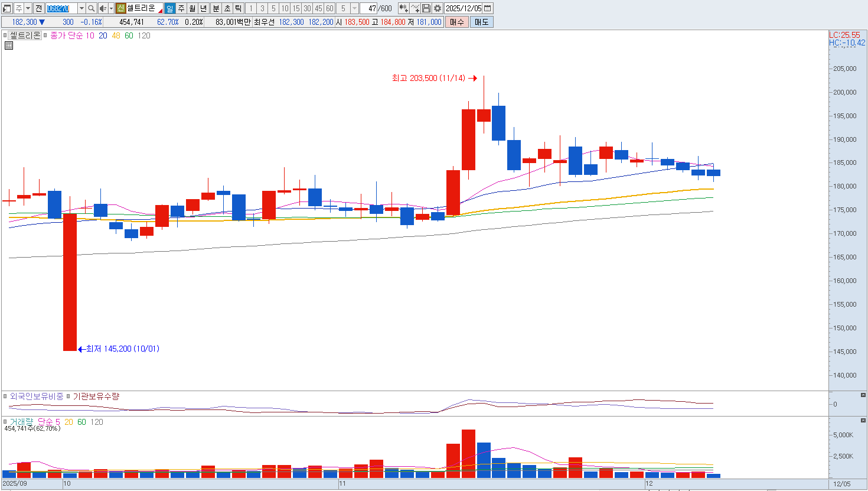Toggle the daily (일) chart period

click(x=170, y=8)
